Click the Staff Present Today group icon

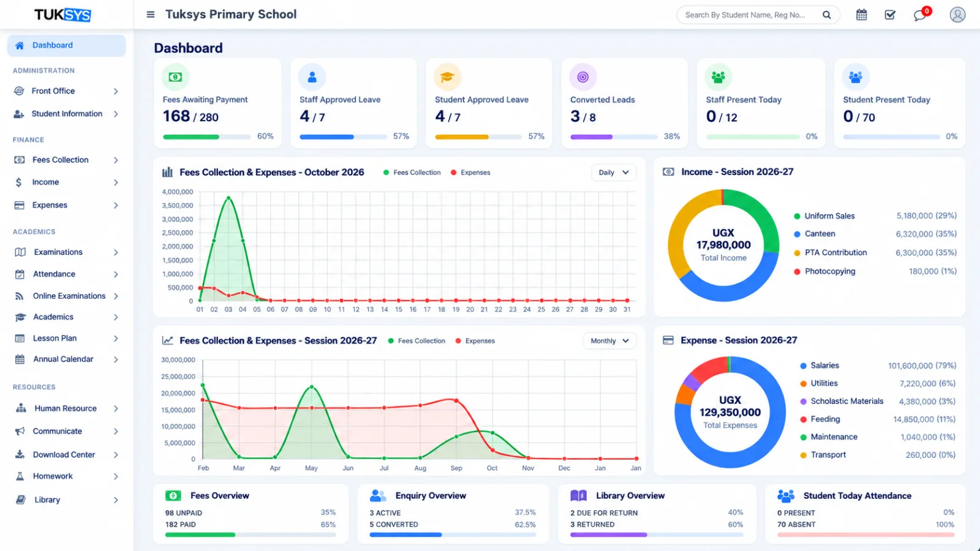pos(718,77)
